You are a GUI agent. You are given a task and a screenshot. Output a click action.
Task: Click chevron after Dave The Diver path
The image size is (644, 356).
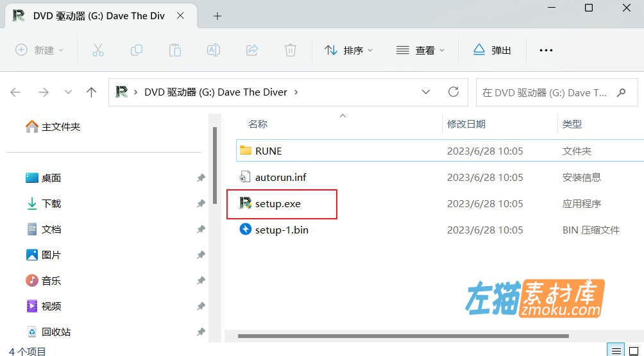point(296,92)
